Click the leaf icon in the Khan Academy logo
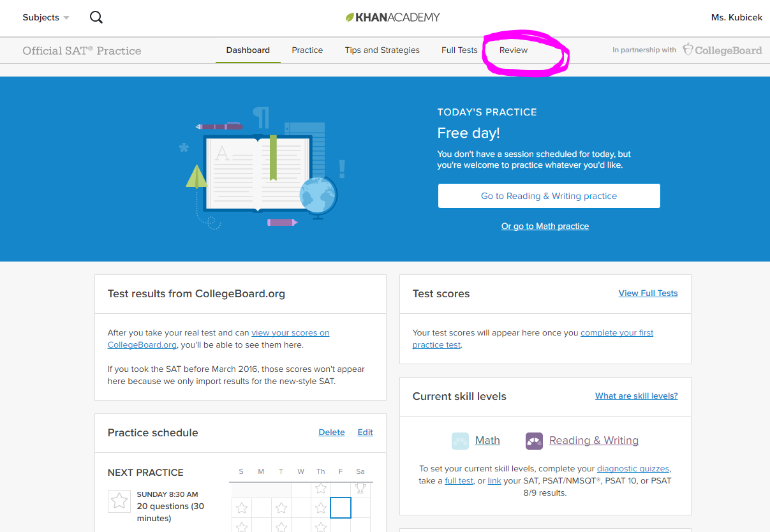The height and width of the screenshot is (532, 770). 349,17
